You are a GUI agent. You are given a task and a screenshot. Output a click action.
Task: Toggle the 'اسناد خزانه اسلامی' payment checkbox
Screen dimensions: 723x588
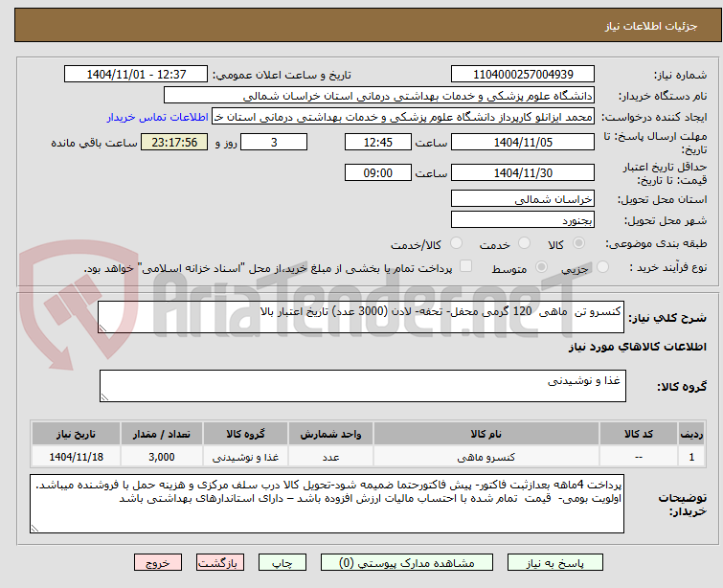click(x=466, y=266)
